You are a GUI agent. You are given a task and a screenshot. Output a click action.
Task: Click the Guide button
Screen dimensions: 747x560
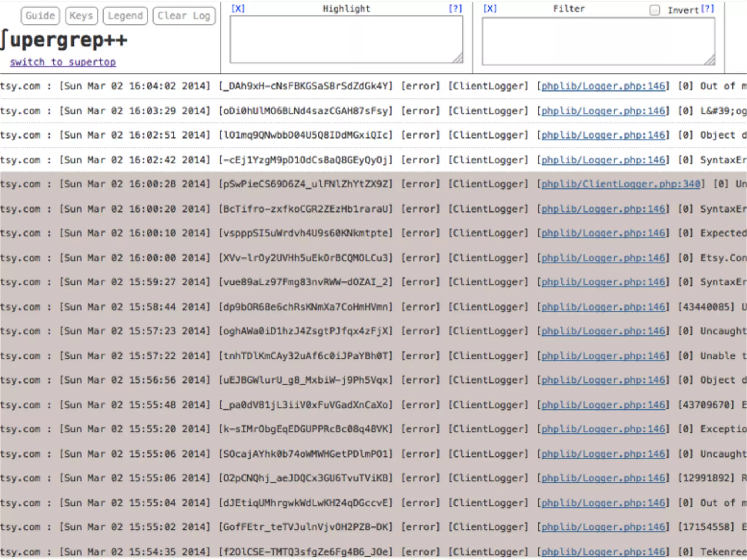[40, 16]
